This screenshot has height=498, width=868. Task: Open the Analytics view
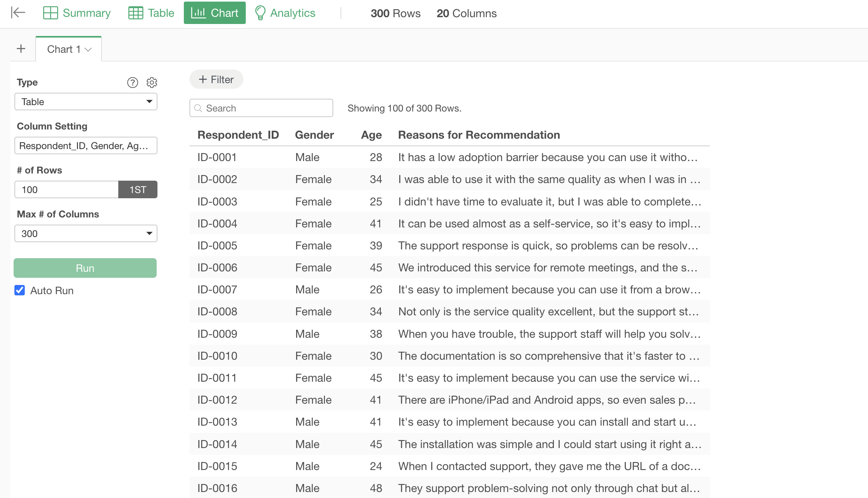click(x=285, y=13)
